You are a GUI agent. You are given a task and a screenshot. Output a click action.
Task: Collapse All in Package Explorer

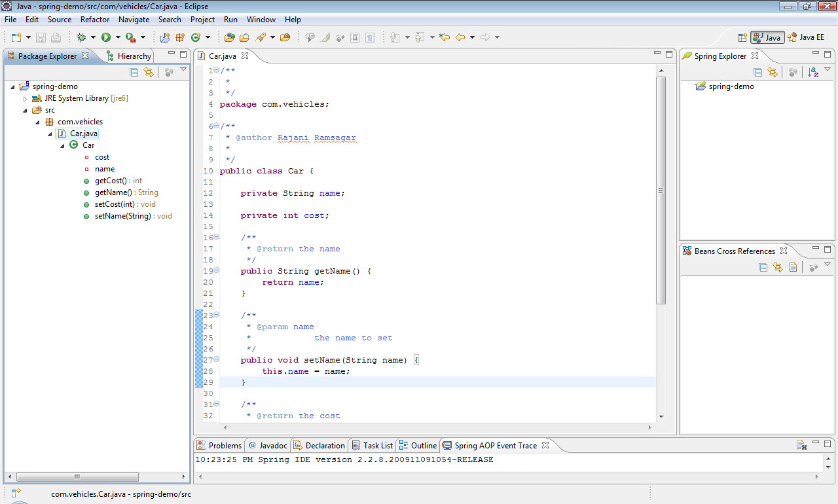[134, 73]
